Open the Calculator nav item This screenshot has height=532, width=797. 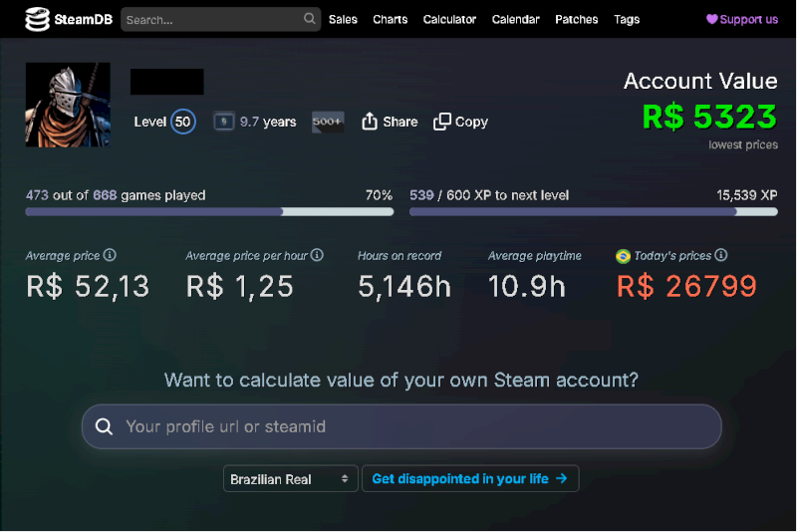coord(449,19)
